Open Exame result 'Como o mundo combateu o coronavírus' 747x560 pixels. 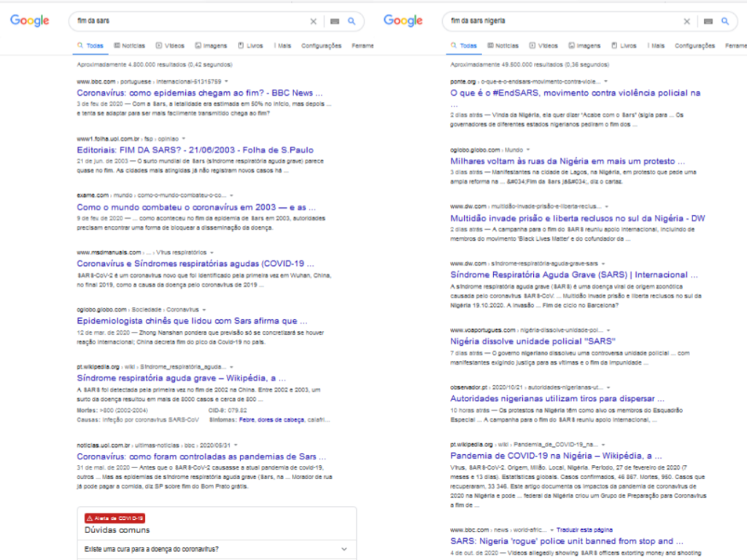pos(196,207)
